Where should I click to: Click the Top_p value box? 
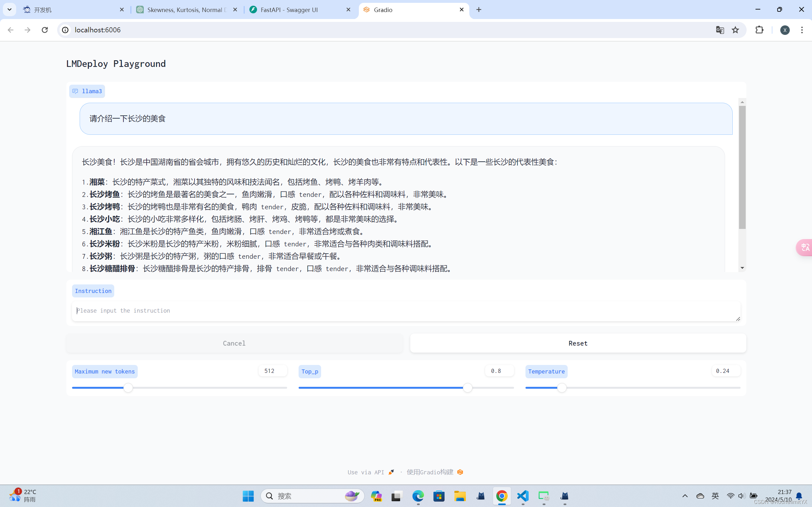pyautogui.click(x=499, y=371)
